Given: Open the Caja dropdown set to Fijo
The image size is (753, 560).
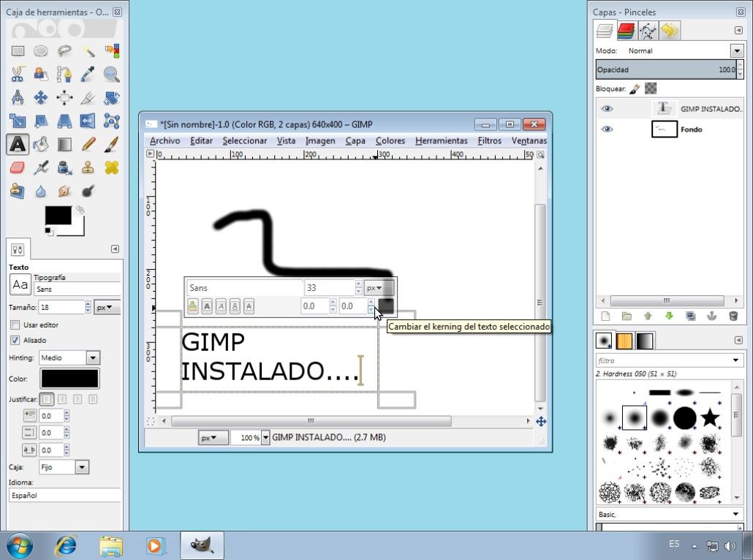Looking at the screenshot, I should click(x=81, y=467).
